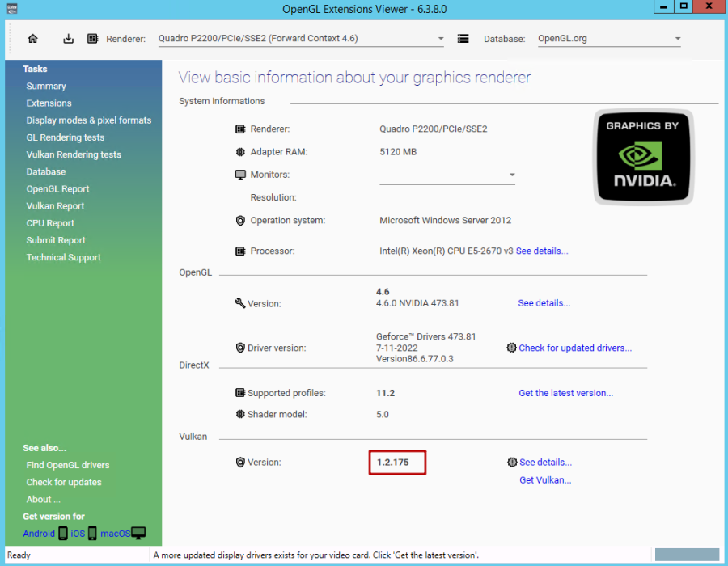Open OpenGL Report

(57, 189)
